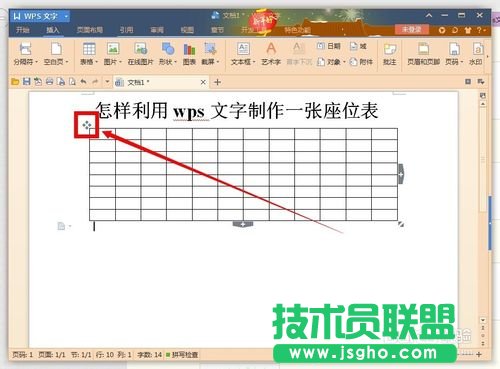Viewport: 500px width, 369px height.
Task: Click the paragraph layout icon left of cursor
Action: coord(62,226)
